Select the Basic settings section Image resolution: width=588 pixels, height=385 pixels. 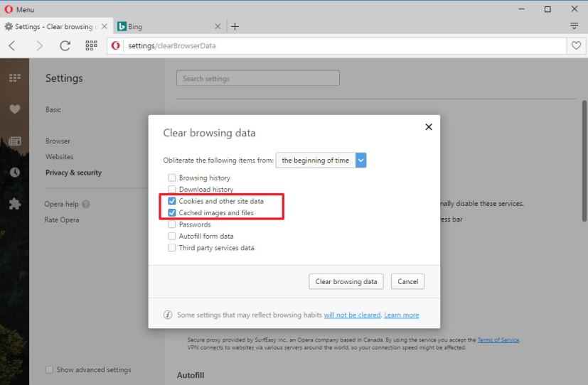[x=53, y=109]
